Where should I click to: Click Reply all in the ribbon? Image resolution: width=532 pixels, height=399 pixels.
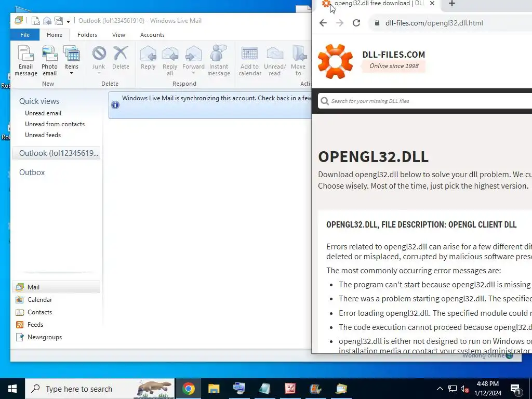click(170, 61)
